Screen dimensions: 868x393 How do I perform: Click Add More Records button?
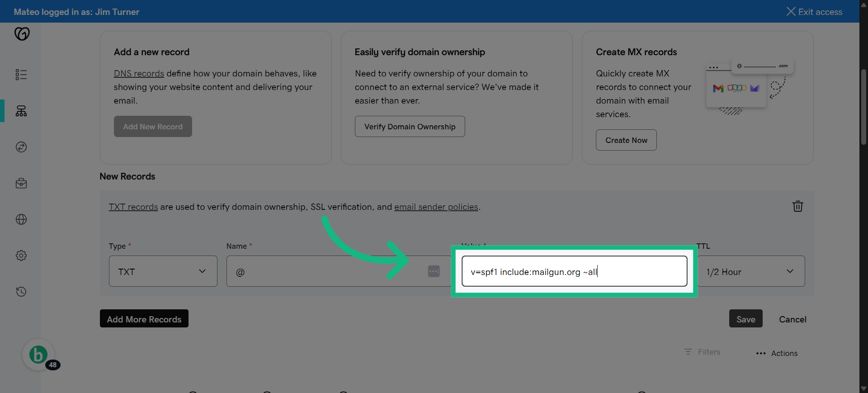tap(144, 319)
